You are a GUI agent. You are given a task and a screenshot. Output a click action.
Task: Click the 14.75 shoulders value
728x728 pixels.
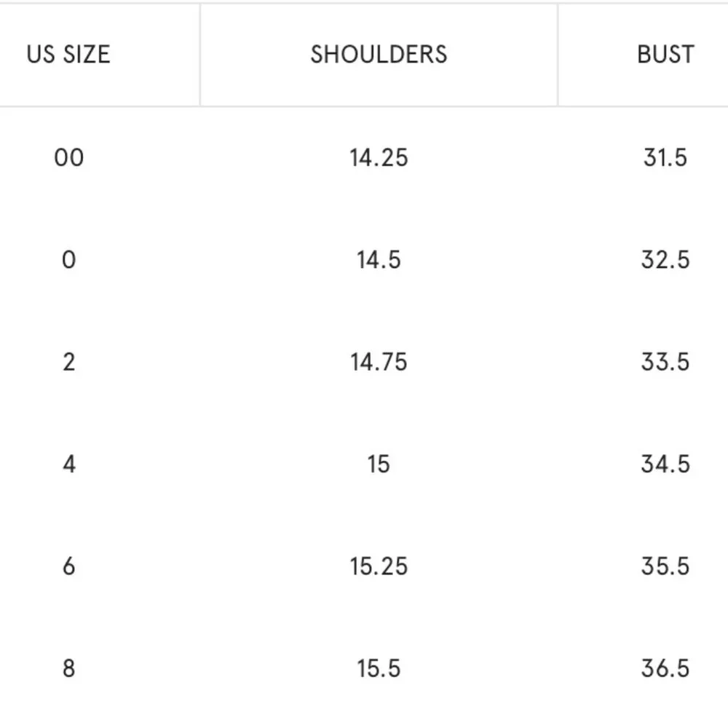pyautogui.click(x=379, y=362)
